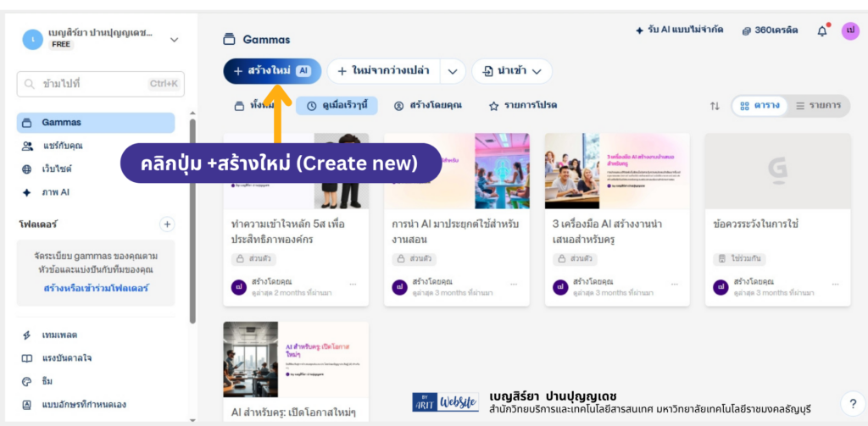Click the creator avatar on ทำความเข้าใจหลัก 5ส card
This screenshot has height=426, width=868.
click(239, 287)
